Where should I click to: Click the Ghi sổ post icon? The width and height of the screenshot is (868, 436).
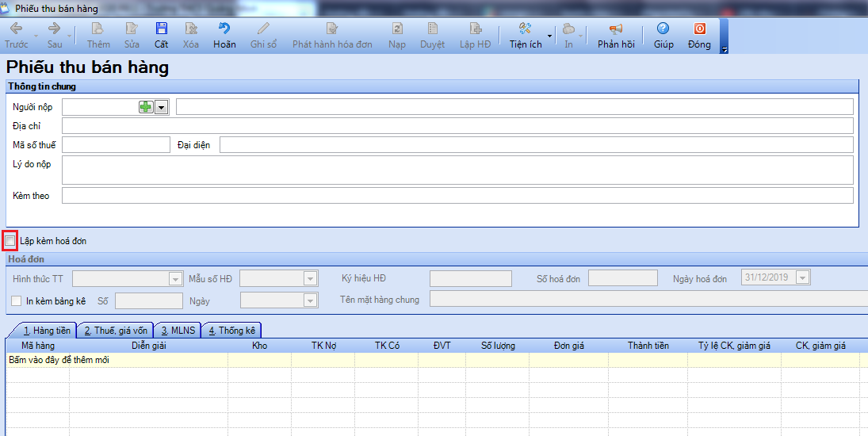(263, 35)
